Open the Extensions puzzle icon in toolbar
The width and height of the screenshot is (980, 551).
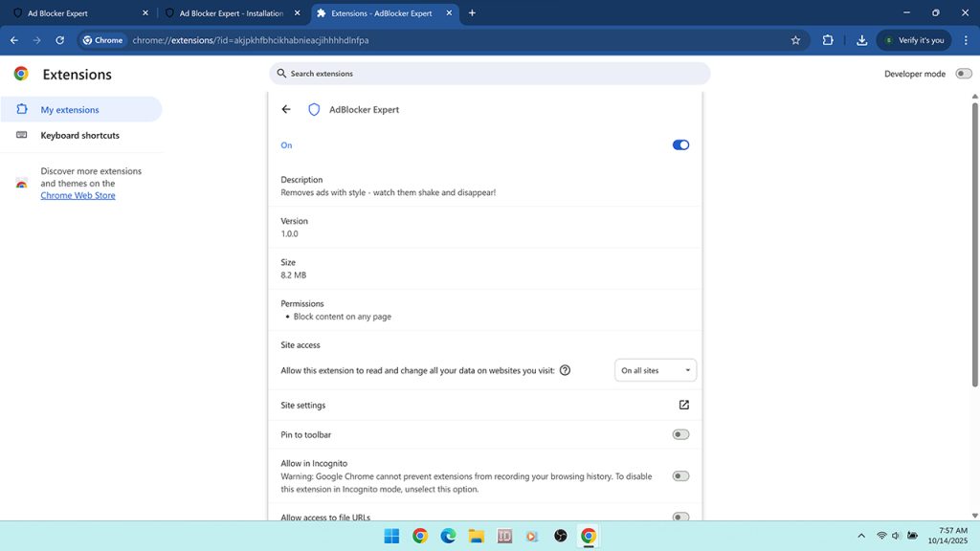[828, 40]
